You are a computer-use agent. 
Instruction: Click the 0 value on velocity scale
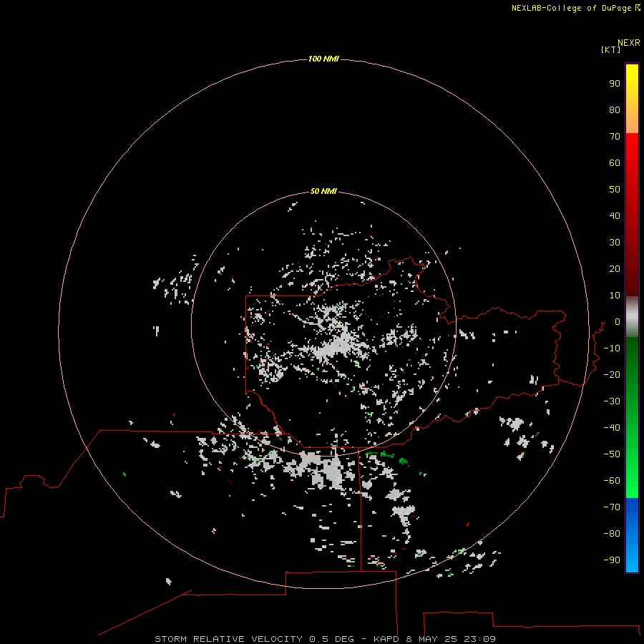[618, 321]
